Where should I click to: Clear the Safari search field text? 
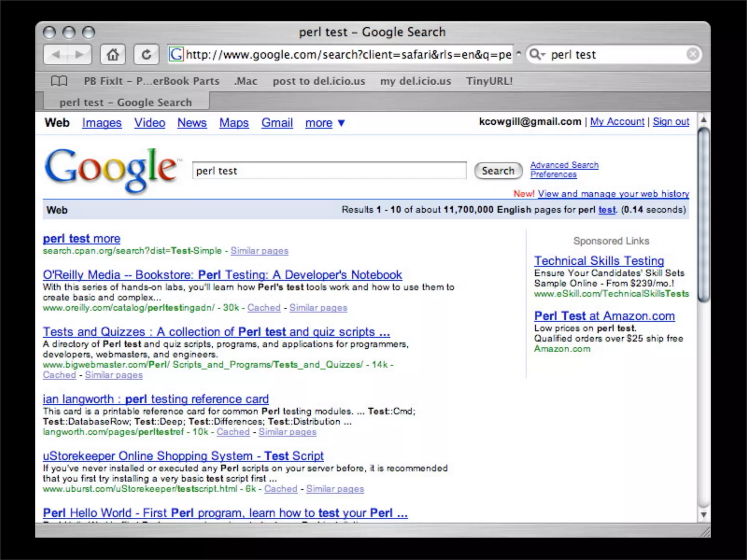[x=692, y=54]
